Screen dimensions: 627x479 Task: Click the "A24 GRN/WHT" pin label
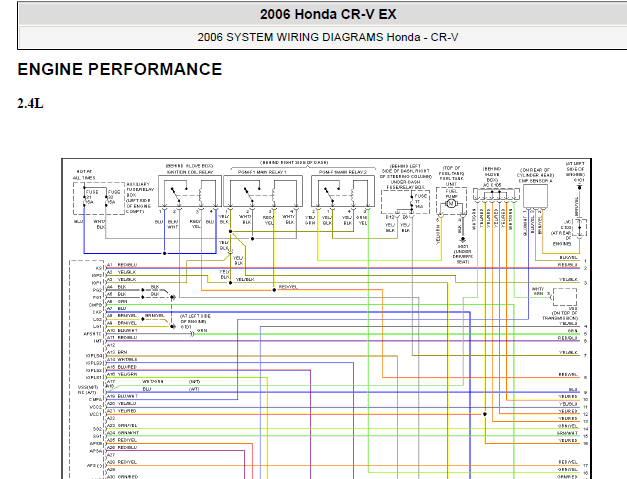click(x=122, y=433)
